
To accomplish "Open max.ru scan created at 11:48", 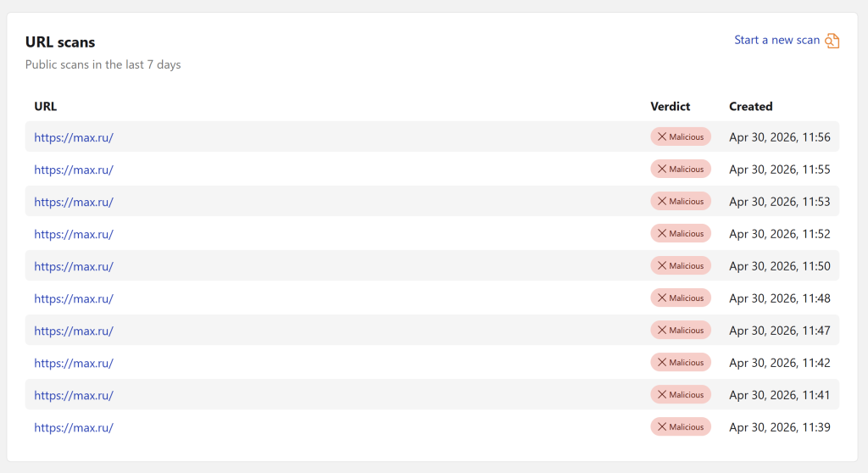I will tap(74, 298).
